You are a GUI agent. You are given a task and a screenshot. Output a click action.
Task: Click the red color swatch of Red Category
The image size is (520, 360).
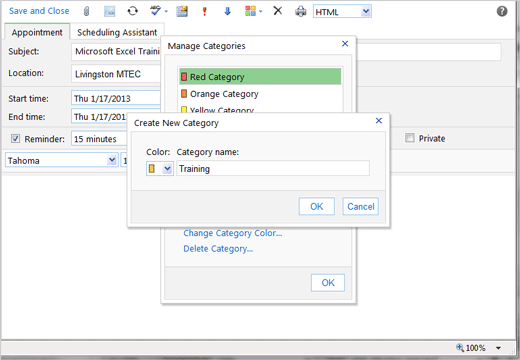tap(184, 77)
